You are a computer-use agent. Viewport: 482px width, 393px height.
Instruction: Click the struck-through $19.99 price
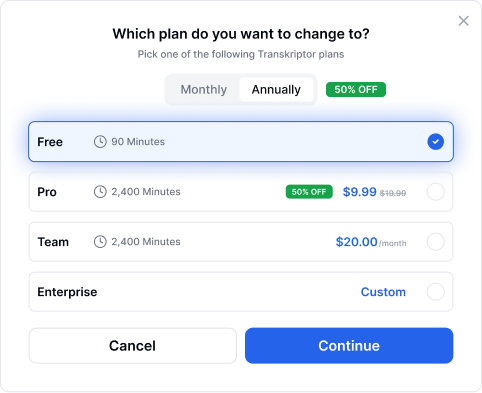(x=393, y=193)
